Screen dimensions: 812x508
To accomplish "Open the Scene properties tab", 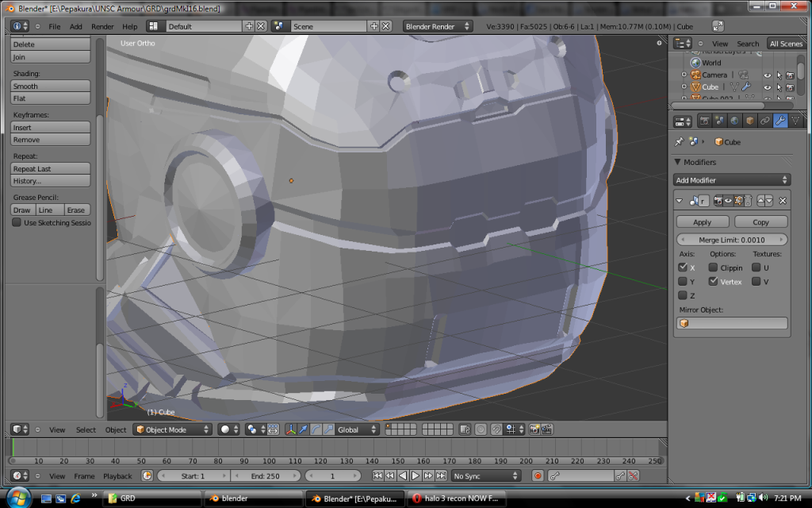I will [719, 121].
